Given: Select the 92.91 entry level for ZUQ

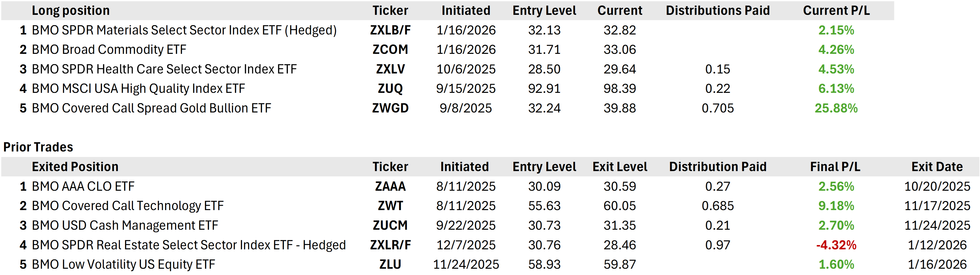Looking at the screenshot, I should [x=544, y=89].
